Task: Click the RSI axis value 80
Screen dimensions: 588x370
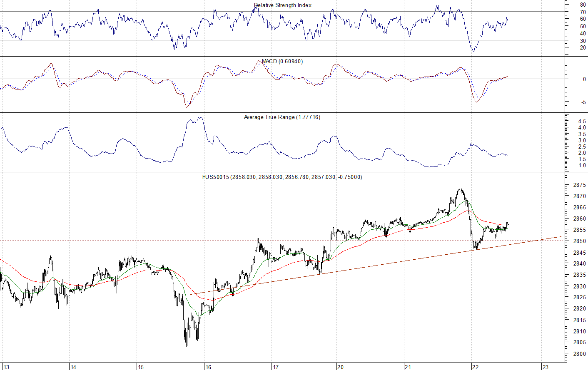Action: (583, 5)
